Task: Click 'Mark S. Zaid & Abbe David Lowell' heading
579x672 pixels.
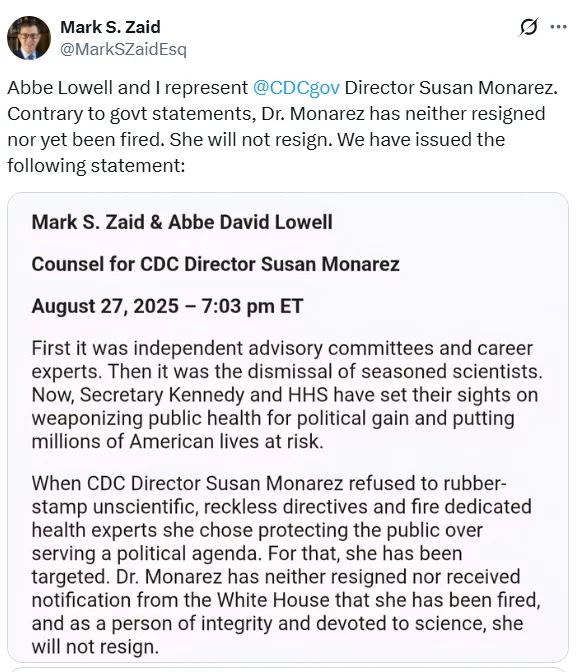Action: (x=182, y=222)
